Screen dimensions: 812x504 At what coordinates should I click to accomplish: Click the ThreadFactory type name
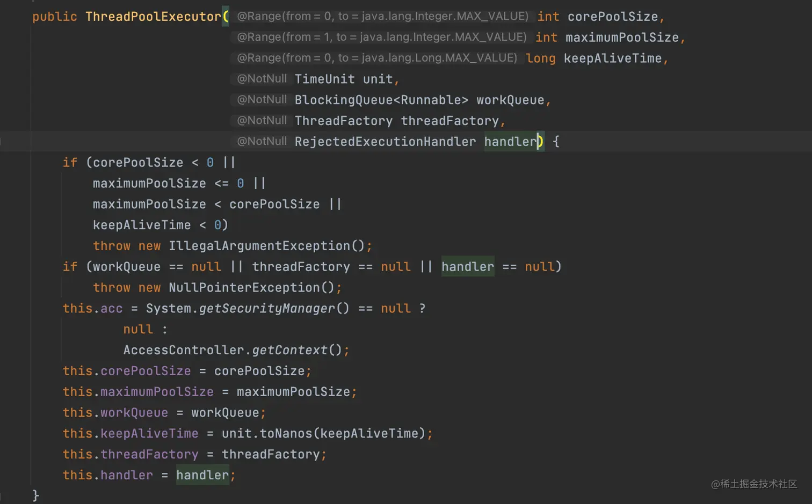pos(343,121)
